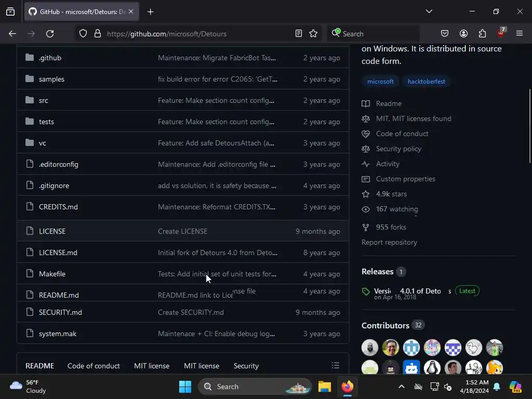The width and height of the screenshot is (532, 399).
Task: Open Save to Pocket icon
Action: 445,34
